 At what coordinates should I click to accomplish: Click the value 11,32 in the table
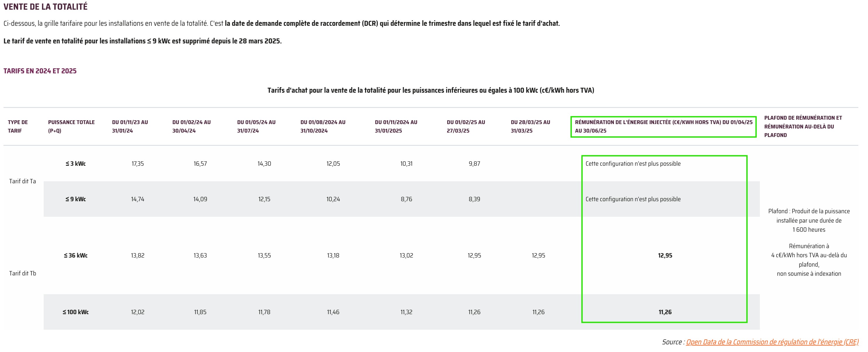click(x=406, y=312)
